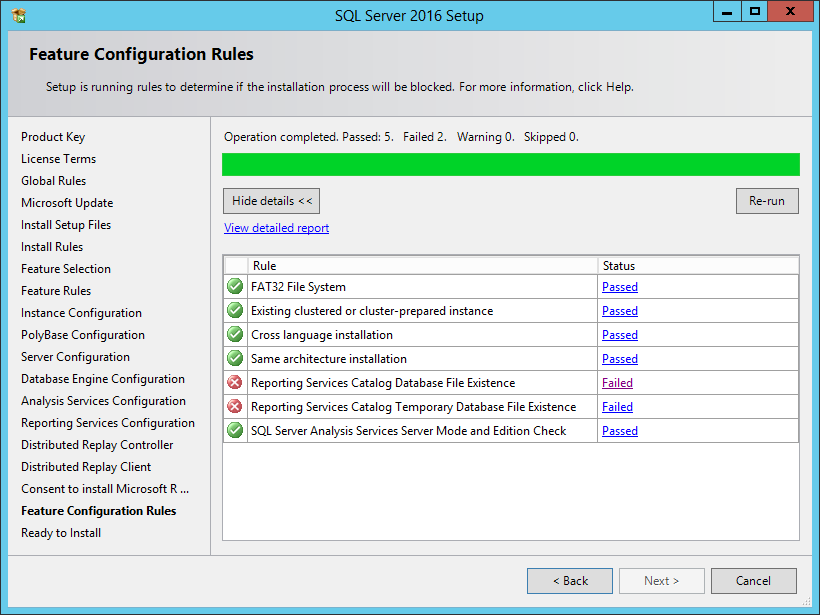820x615 pixels.
Task: Select Distributed Replay Client step
Action: click(x=86, y=466)
